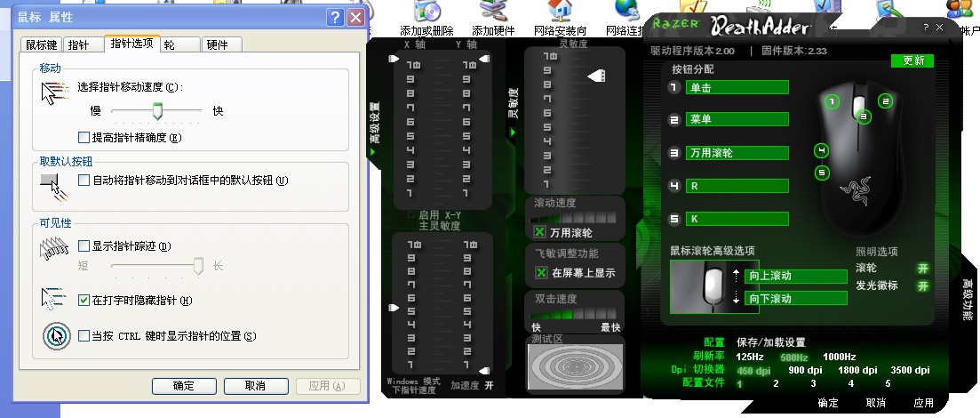Click the 更新 button in Razer window

[x=912, y=60]
